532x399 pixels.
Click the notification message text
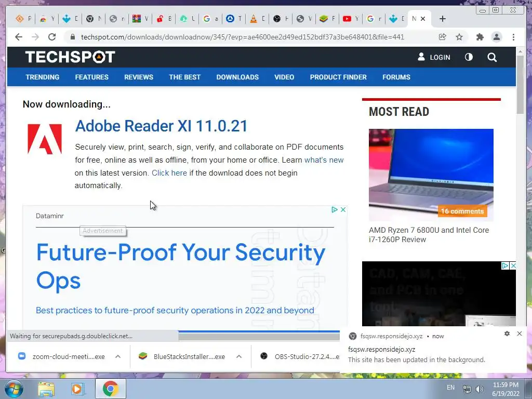(417, 360)
